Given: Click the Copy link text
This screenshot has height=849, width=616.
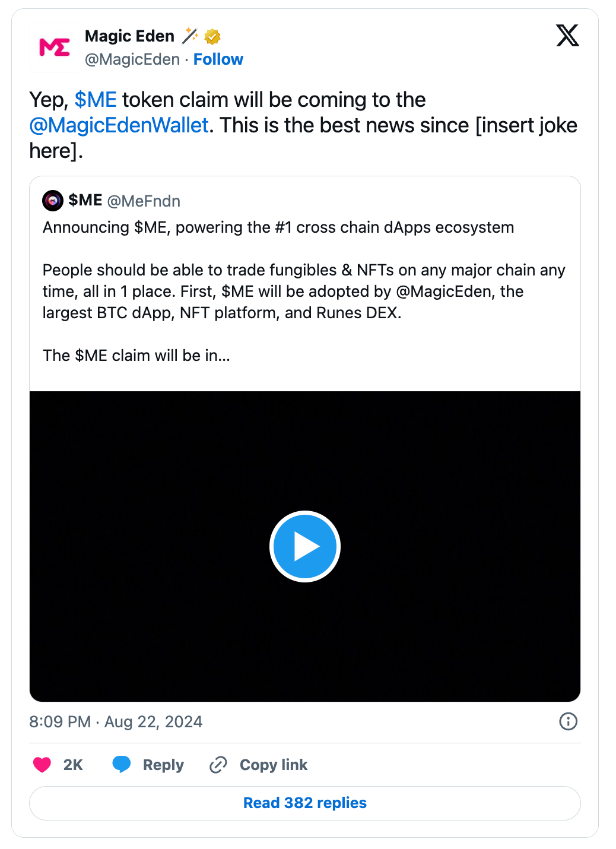Looking at the screenshot, I should [274, 765].
